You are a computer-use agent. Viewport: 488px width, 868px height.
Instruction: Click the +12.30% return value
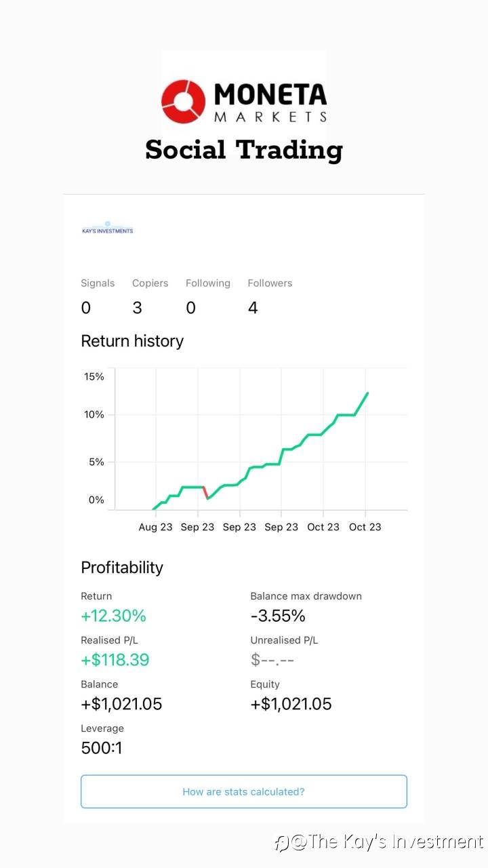click(113, 616)
